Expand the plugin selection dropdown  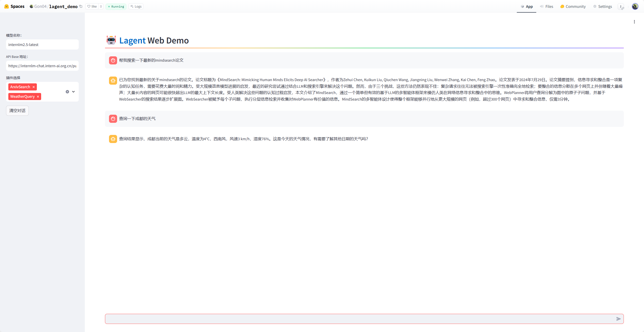click(73, 92)
